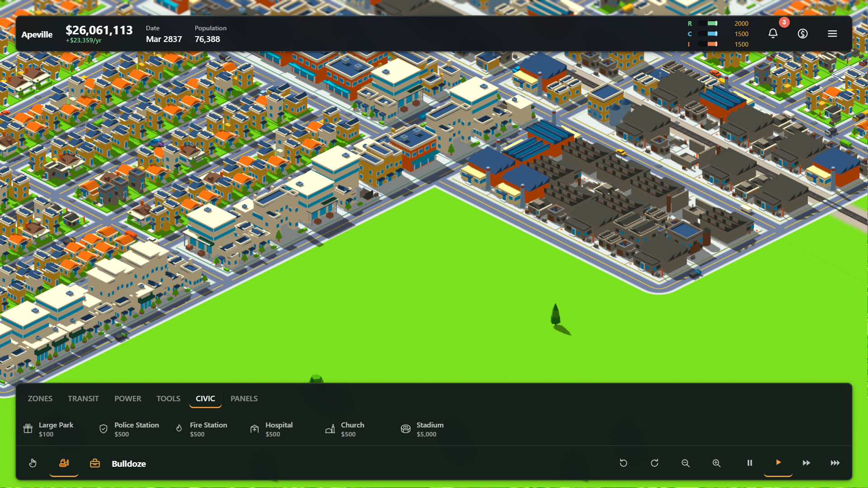Choose Hospital building
This screenshot has width=868, height=488.
click(271, 429)
